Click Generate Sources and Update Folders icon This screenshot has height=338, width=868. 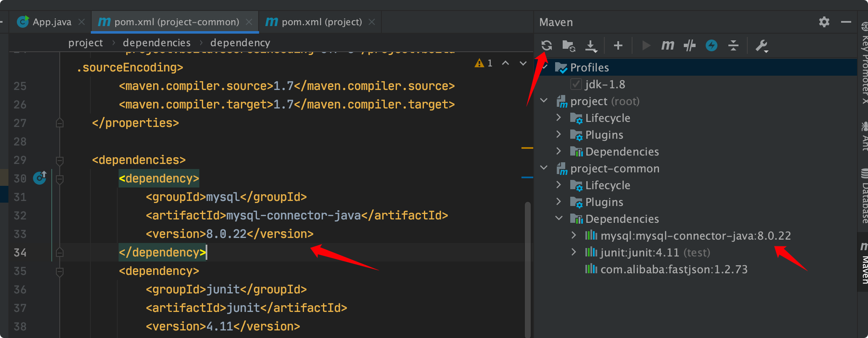(569, 45)
